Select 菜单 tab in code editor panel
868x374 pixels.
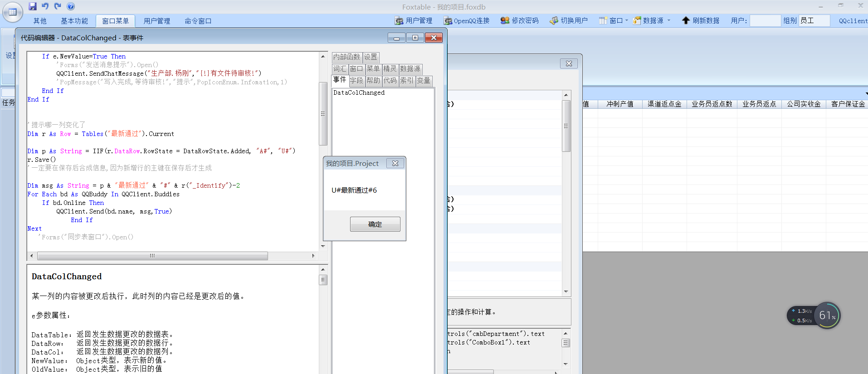coord(373,68)
